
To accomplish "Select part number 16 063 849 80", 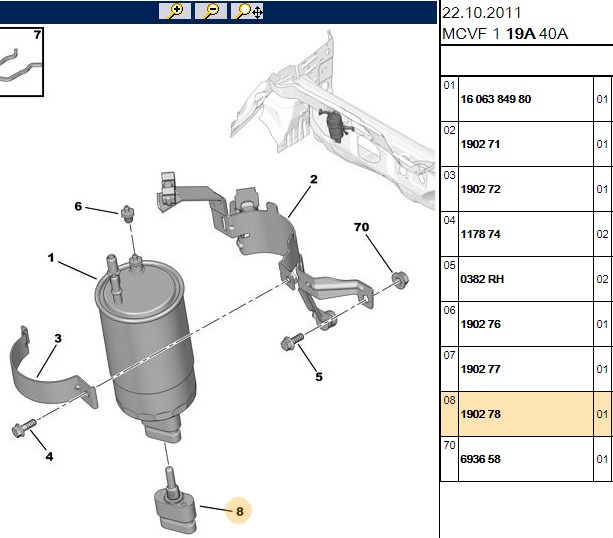I will click(496, 99).
